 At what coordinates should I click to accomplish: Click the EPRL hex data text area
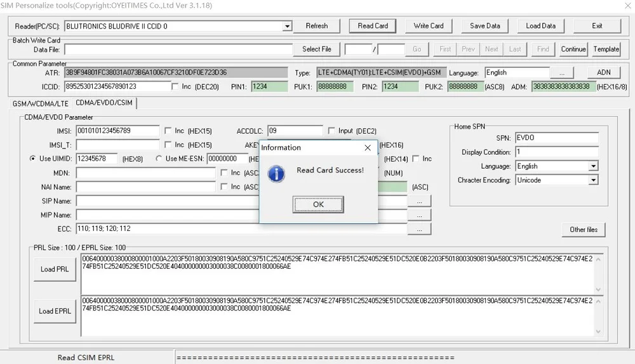click(337, 316)
